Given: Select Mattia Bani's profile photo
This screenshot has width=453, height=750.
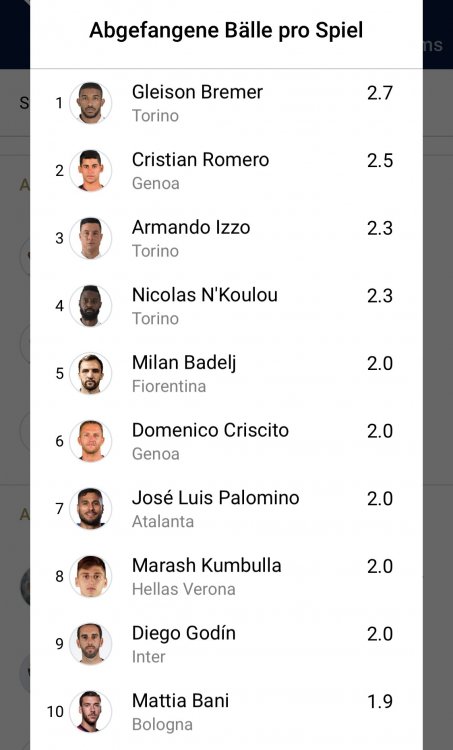Looking at the screenshot, I should (x=90, y=712).
